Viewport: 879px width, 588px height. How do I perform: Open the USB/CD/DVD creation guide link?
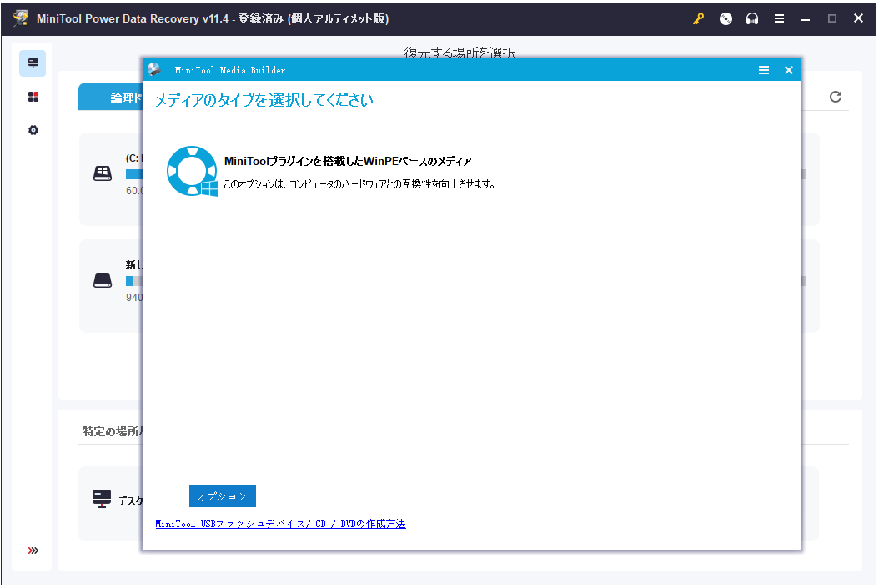[x=279, y=523]
